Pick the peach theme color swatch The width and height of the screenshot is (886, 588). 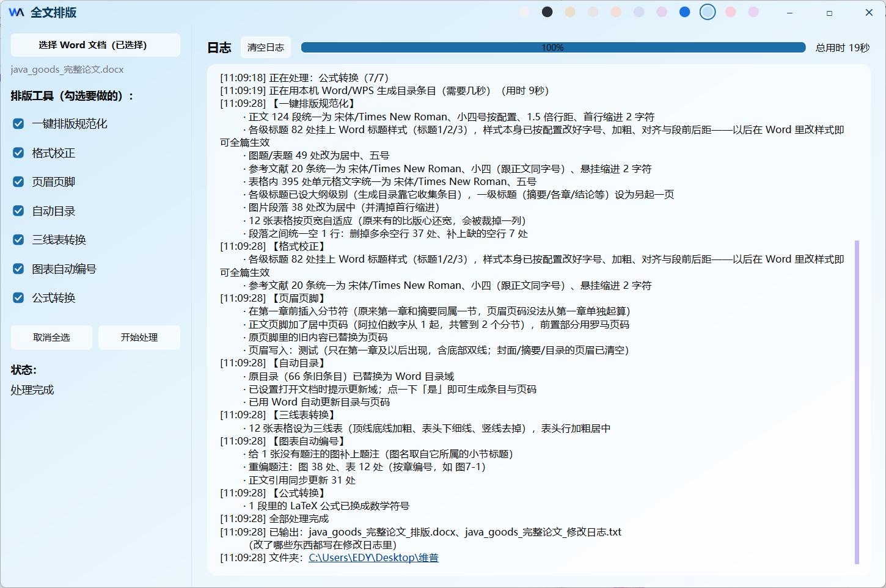click(x=616, y=12)
